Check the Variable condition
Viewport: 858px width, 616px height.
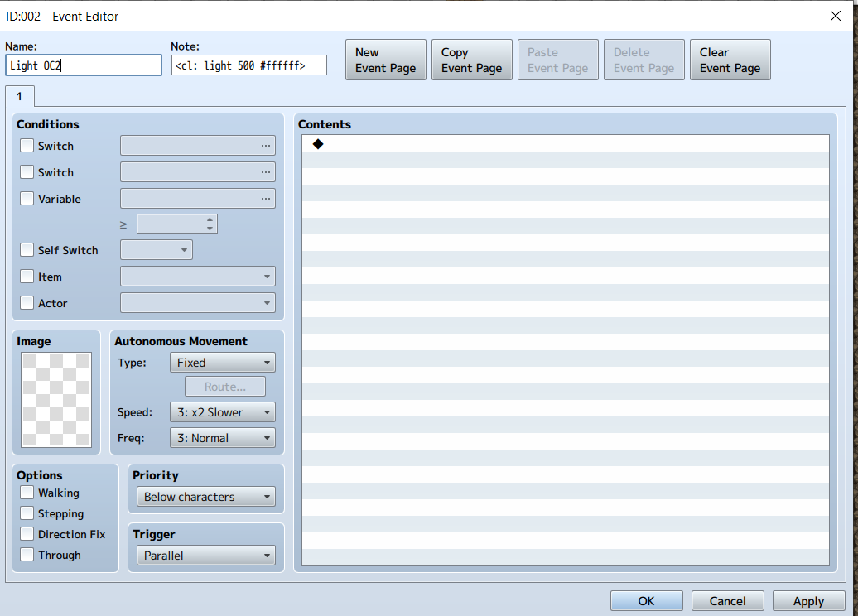[27, 198]
